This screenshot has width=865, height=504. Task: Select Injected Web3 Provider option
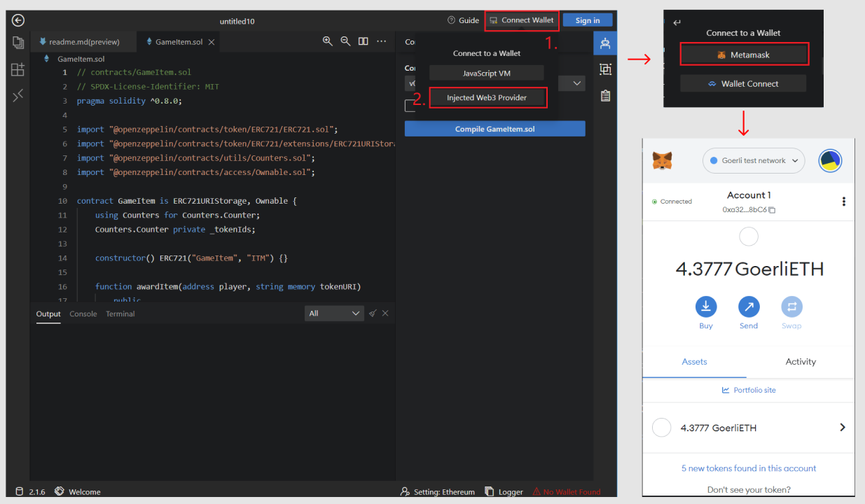click(x=487, y=97)
